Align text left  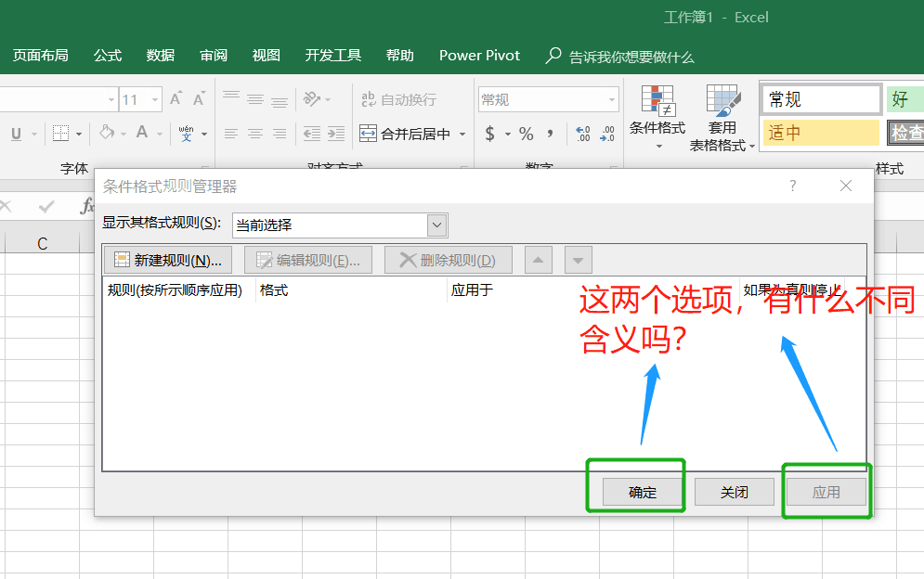click(231, 134)
